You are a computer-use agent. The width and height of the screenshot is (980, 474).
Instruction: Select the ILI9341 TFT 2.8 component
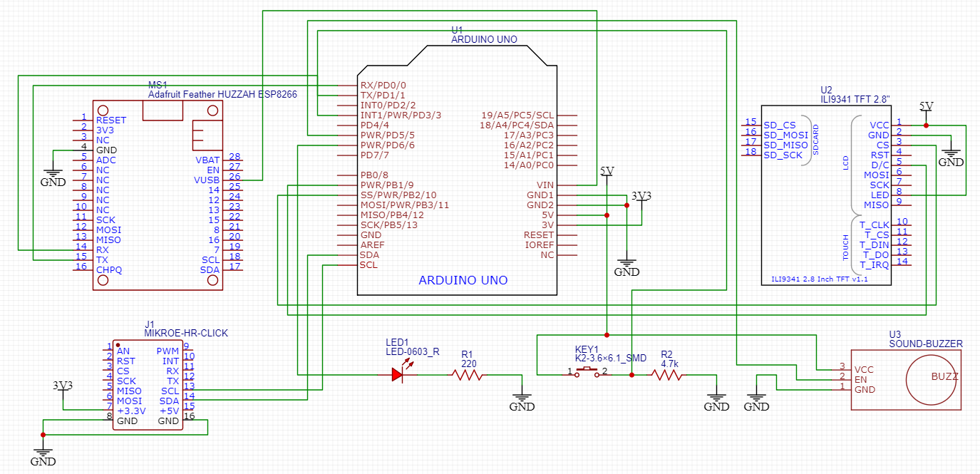click(x=827, y=192)
